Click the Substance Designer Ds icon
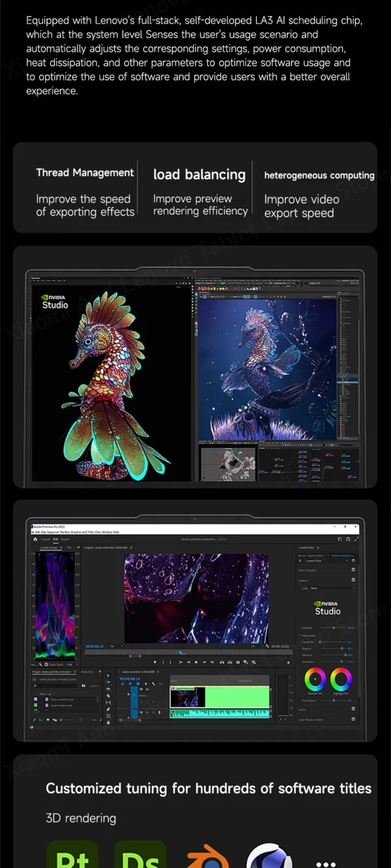 click(x=140, y=854)
